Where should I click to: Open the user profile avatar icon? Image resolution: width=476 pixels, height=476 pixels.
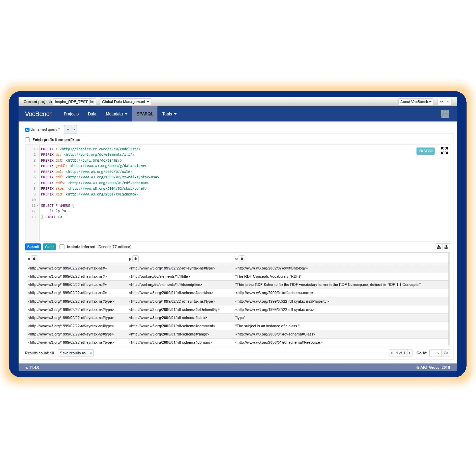tap(445, 114)
